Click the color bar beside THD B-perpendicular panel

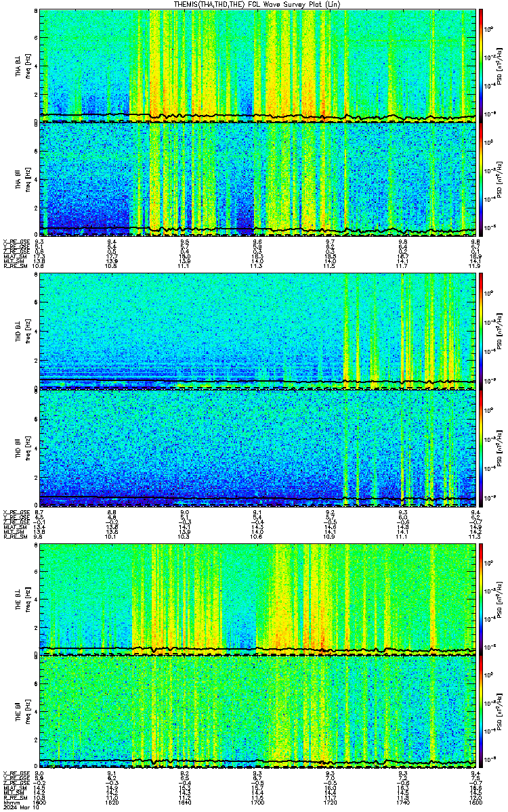click(481, 332)
